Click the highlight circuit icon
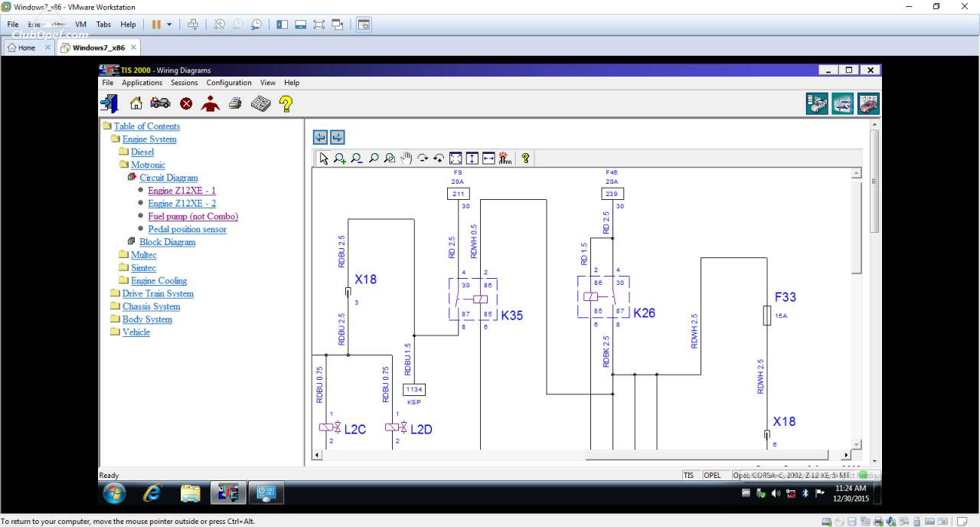This screenshot has width=980, height=527. 505,159
